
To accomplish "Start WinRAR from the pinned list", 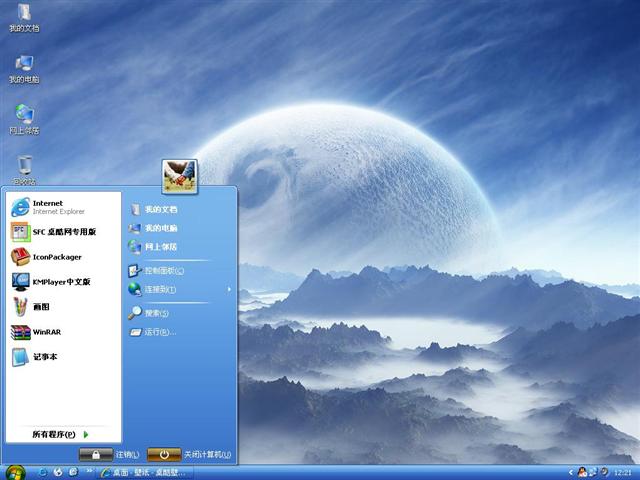I will point(45,332).
